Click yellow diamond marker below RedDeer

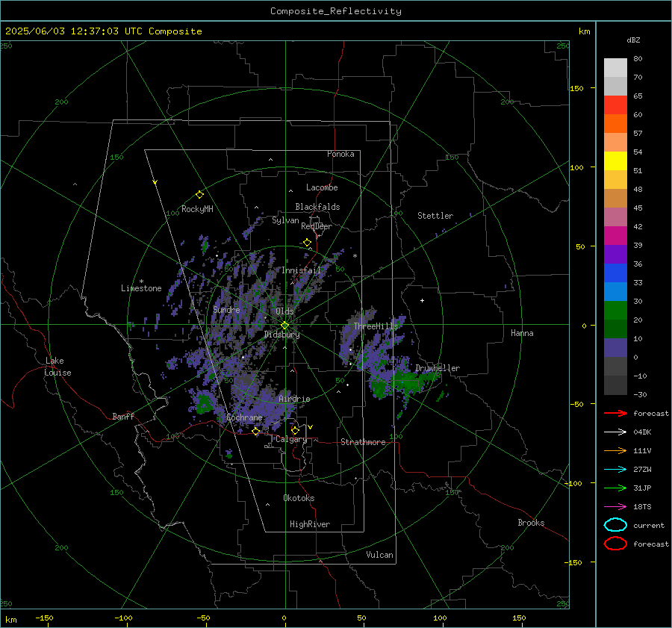click(x=308, y=243)
